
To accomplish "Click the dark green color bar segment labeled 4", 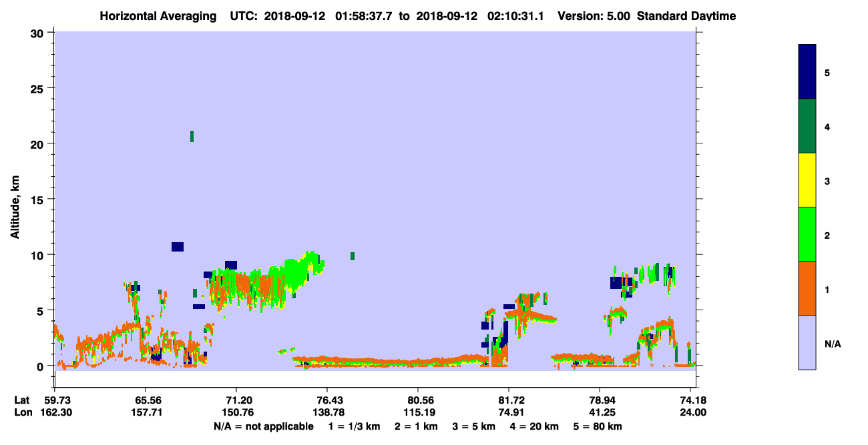I will click(x=807, y=126).
